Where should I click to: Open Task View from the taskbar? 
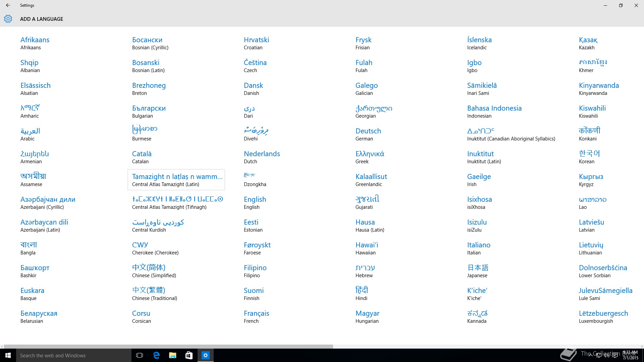140,355
